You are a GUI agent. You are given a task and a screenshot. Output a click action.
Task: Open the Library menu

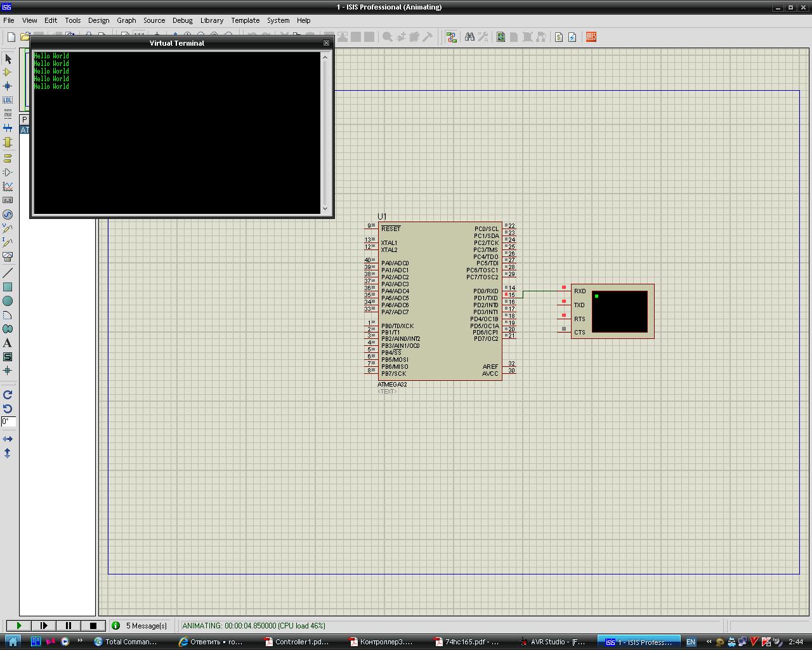(211, 20)
